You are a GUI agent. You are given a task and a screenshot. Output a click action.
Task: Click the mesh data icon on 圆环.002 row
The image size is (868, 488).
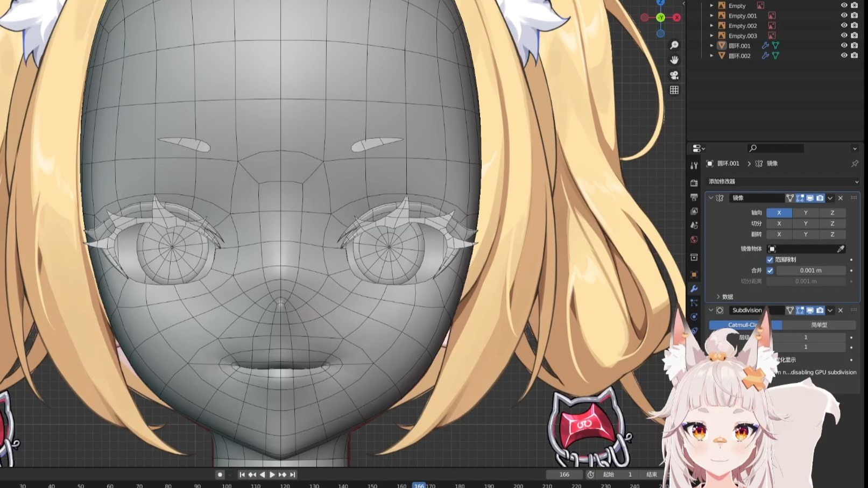[x=775, y=55]
